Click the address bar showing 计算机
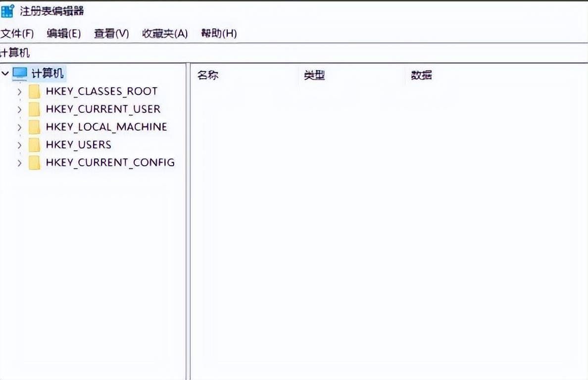 point(294,53)
